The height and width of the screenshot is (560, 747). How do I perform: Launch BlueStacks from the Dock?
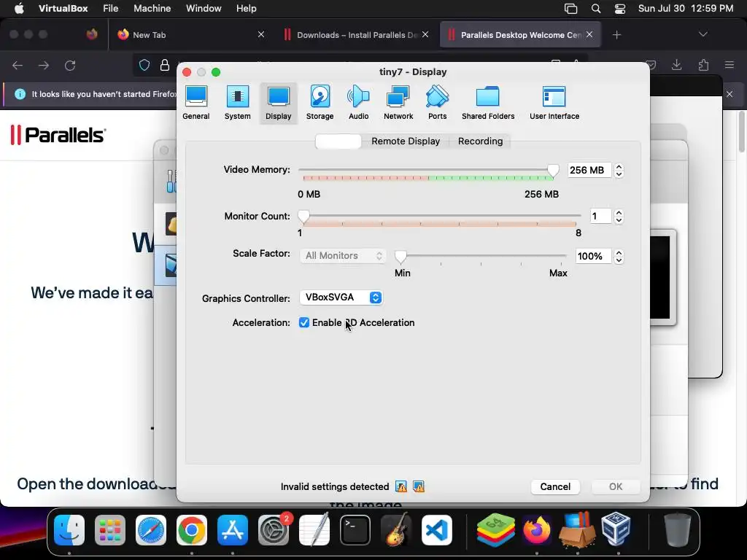click(x=495, y=530)
